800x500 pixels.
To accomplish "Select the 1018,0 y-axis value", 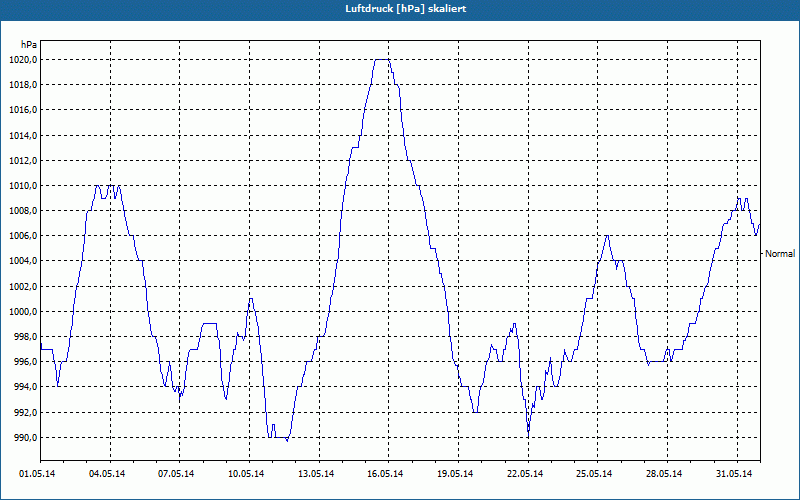I will click(x=23, y=85).
